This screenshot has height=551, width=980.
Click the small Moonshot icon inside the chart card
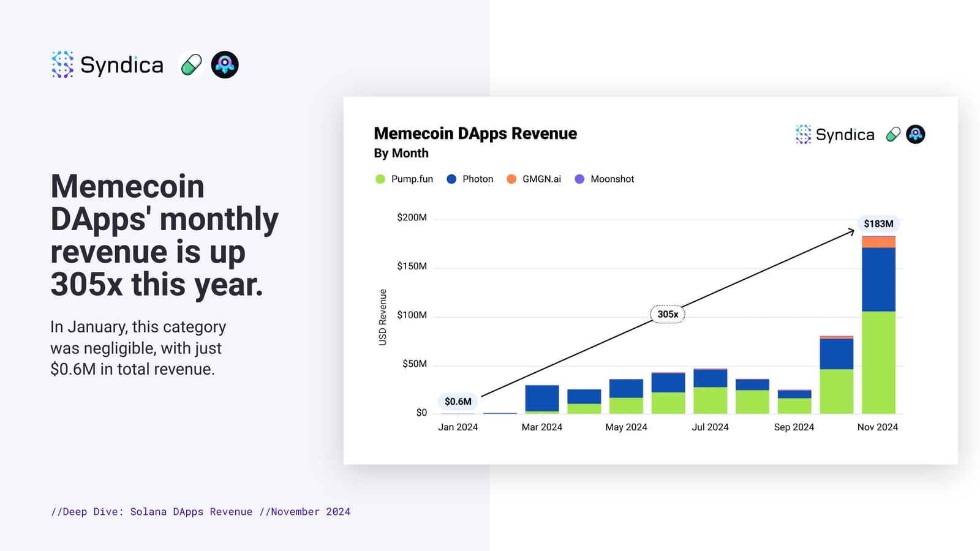(916, 134)
